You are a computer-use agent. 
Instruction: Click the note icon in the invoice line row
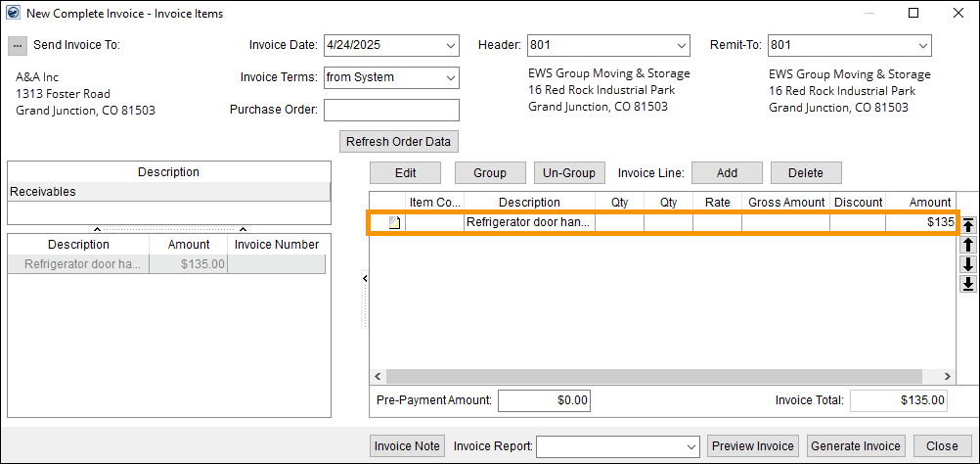click(x=395, y=222)
